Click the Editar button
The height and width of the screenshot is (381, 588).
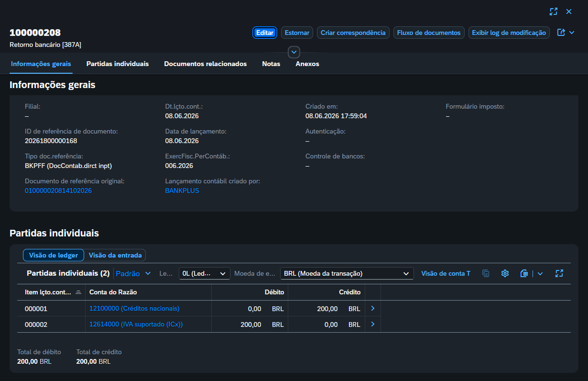(x=265, y=33)
